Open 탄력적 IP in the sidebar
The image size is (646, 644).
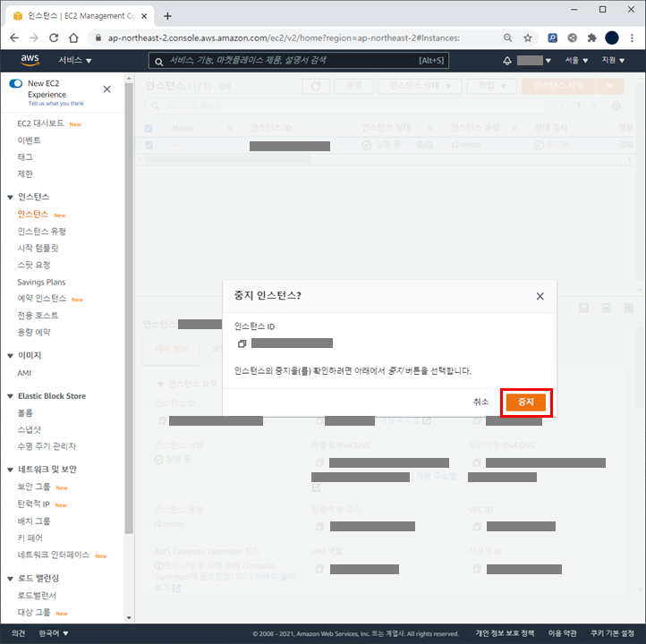point(33,504)
